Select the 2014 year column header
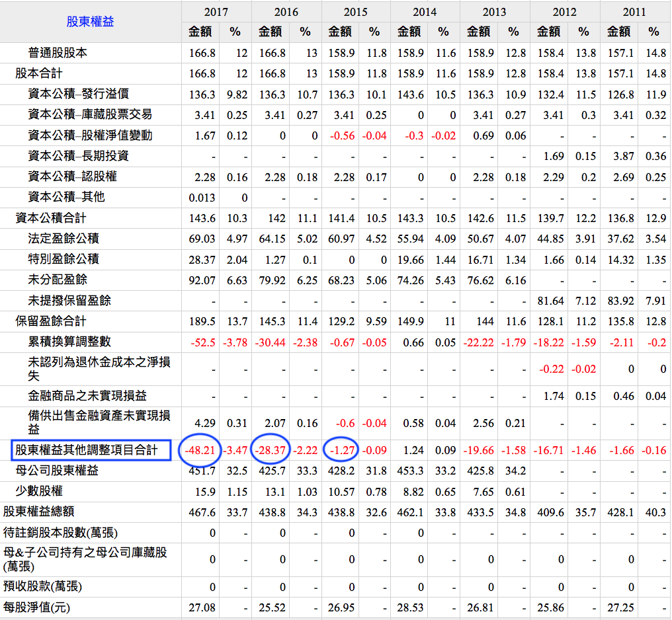Viewport: 672px width, 620px height. click(x=425, y=12)
